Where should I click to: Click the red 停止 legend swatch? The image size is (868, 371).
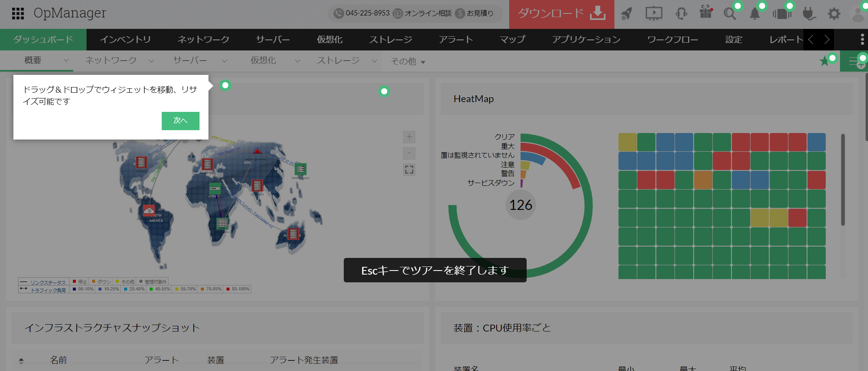click(x=74, y=282)
